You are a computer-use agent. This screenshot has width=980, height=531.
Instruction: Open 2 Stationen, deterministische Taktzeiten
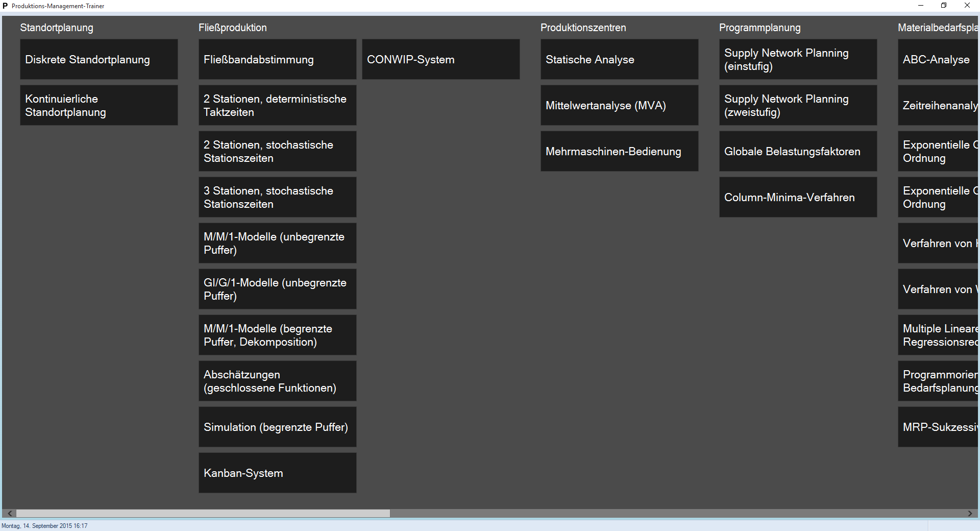pyautogui.click(x=277, y=105)
